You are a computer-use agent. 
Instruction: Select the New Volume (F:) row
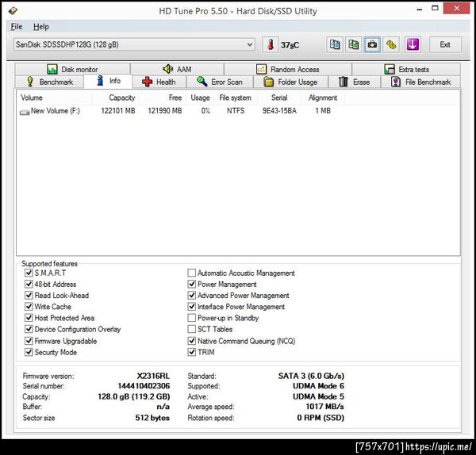181,111
